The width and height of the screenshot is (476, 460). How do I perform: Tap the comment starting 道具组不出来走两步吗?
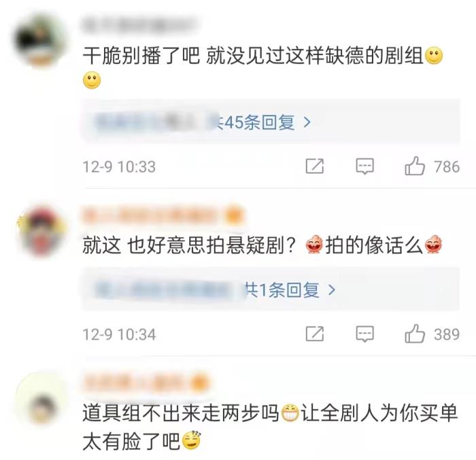pyautogui.click(x=270, y=427)
